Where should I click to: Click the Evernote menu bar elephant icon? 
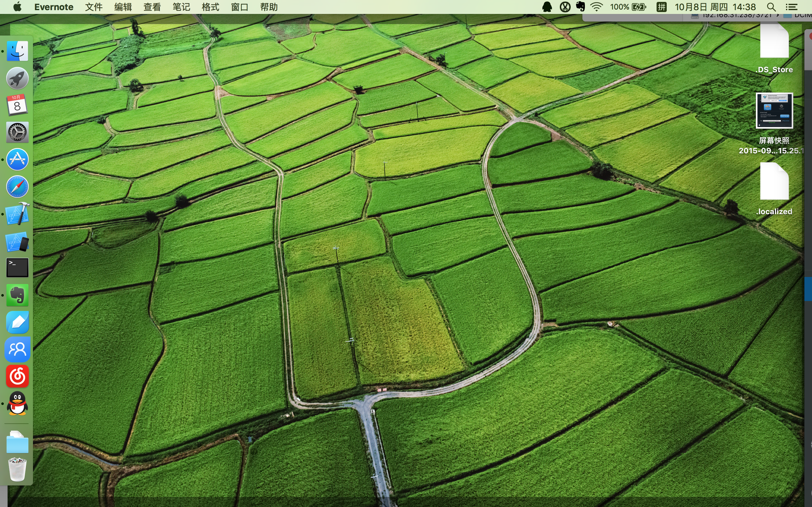click(580, 7)
